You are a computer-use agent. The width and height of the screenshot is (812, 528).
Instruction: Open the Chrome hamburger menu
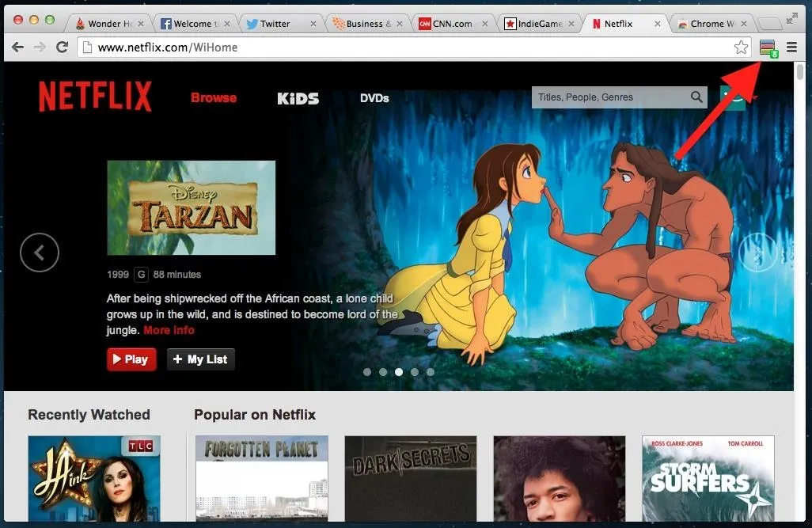pyautogui.click(x=791, y=47)
